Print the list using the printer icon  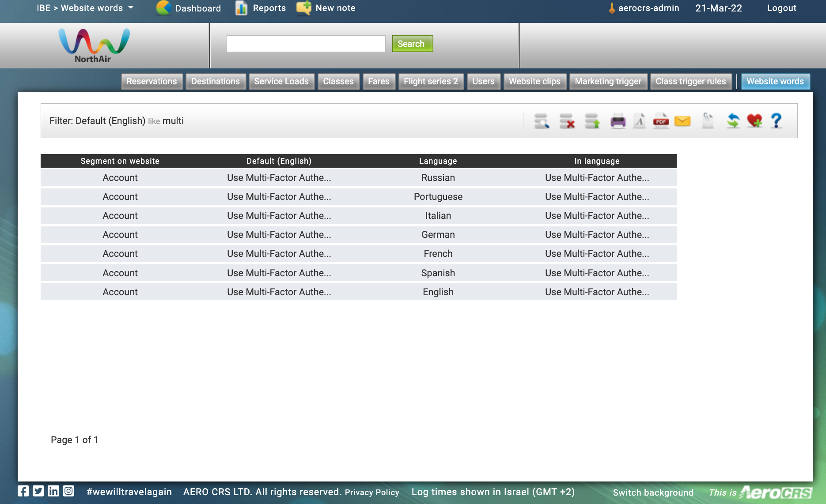point(618,120)
